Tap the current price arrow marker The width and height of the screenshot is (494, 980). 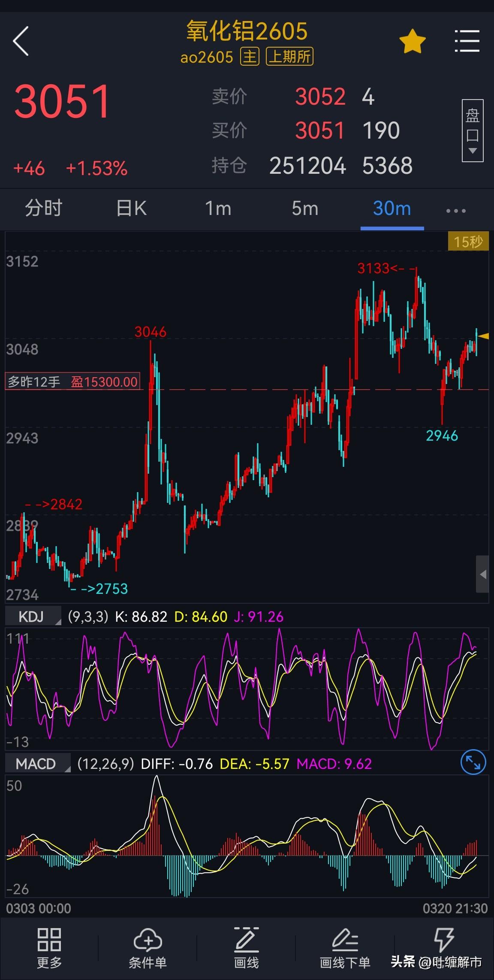coord(483,336)
